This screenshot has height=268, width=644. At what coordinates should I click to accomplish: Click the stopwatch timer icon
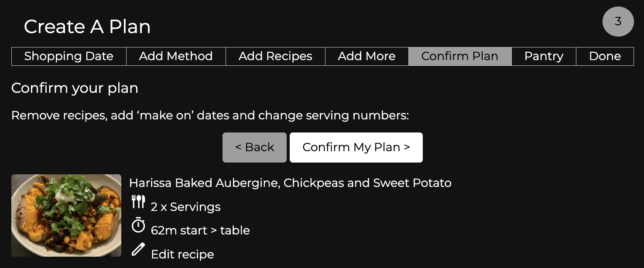[138, 226]
